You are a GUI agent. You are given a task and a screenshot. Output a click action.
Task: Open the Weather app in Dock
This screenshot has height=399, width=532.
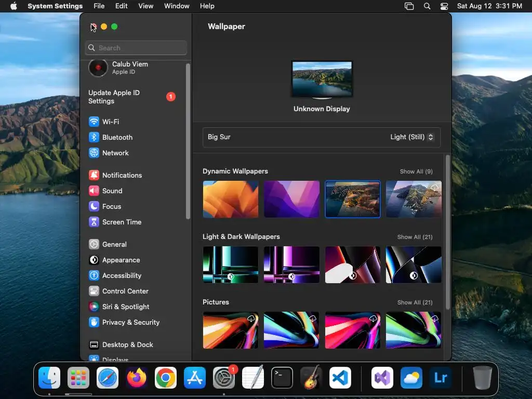point(411,378)
